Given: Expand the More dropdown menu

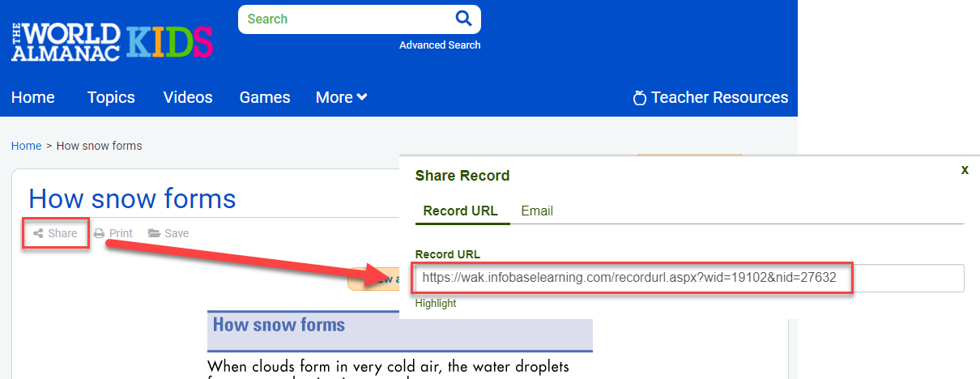Looking at the screenshot, I should point(342,97).
